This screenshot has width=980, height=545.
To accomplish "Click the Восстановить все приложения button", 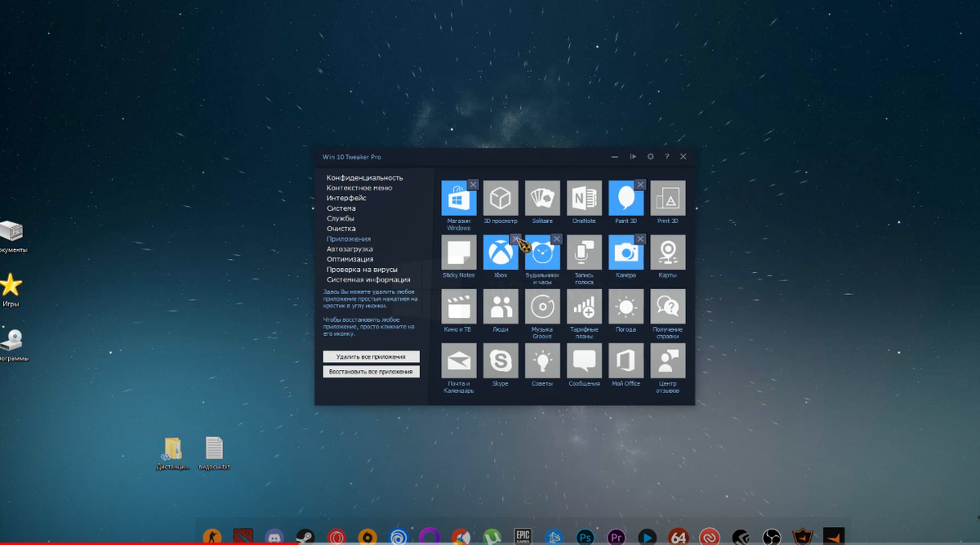I will click(x=371, y=372).
